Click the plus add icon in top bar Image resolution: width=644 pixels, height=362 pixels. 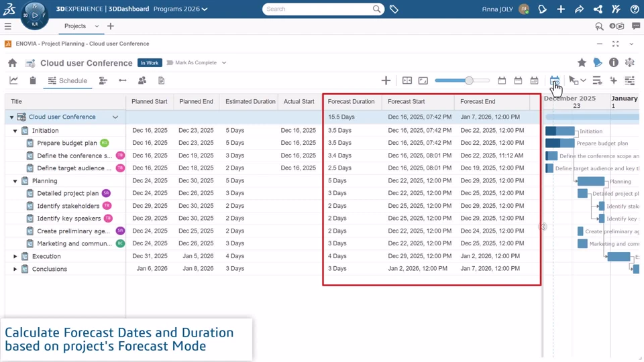pos(561,9)
